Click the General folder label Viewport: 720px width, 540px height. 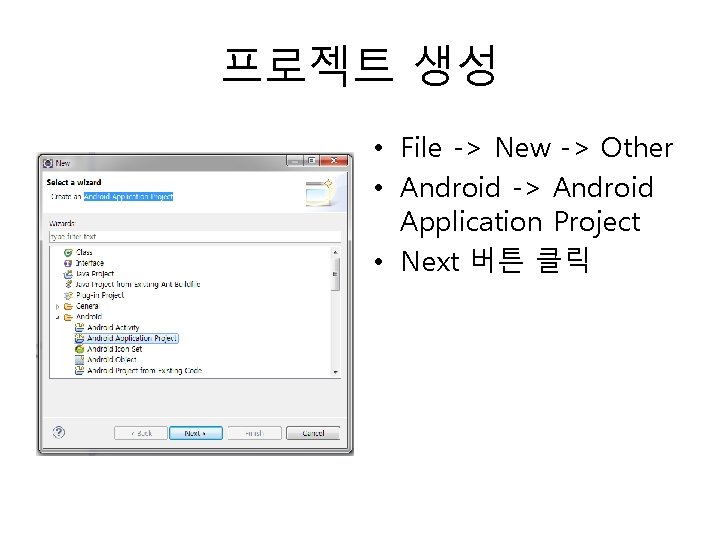(87, 306)
